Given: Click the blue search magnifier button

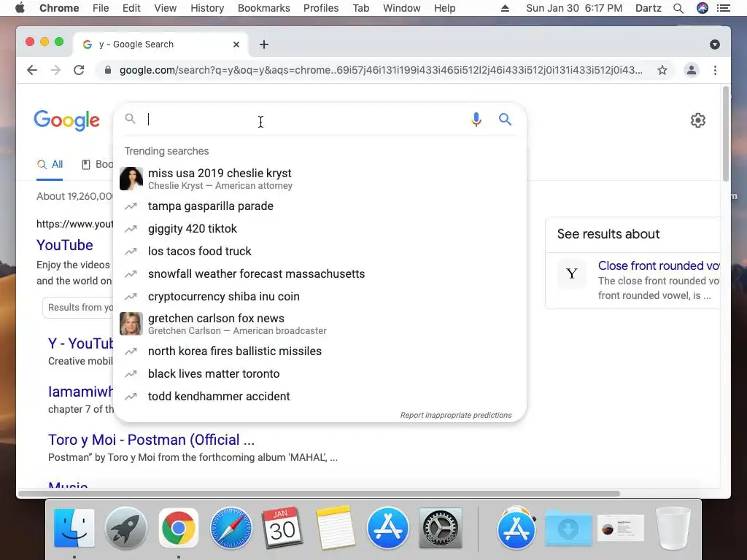Looking at the screenshot, I should tap(505, 119).
